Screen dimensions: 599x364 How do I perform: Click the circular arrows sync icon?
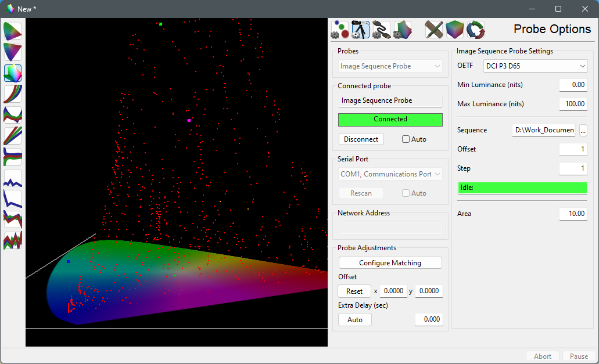[476, 29]
